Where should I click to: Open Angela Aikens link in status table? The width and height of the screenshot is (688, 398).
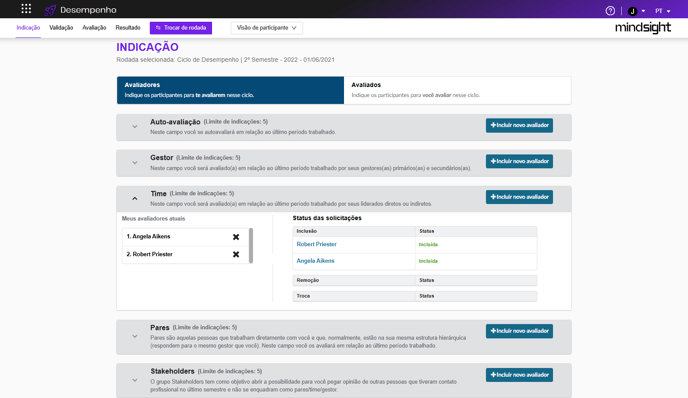tap(315, 261)
